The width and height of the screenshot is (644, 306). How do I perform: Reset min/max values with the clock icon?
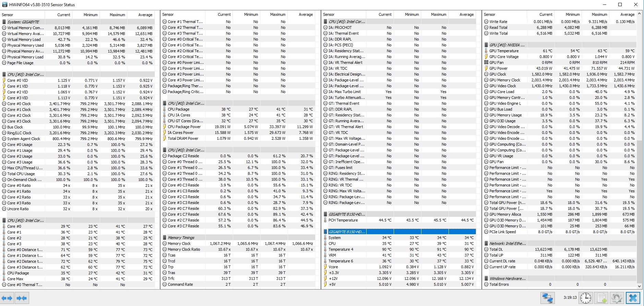pyautogui.click(x=585, y=298)
